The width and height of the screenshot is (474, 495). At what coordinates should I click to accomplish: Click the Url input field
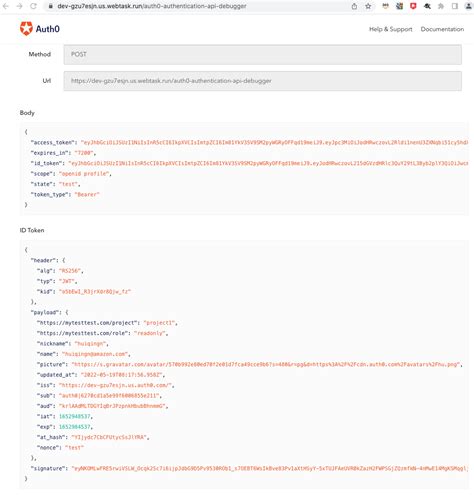point(263,81)
